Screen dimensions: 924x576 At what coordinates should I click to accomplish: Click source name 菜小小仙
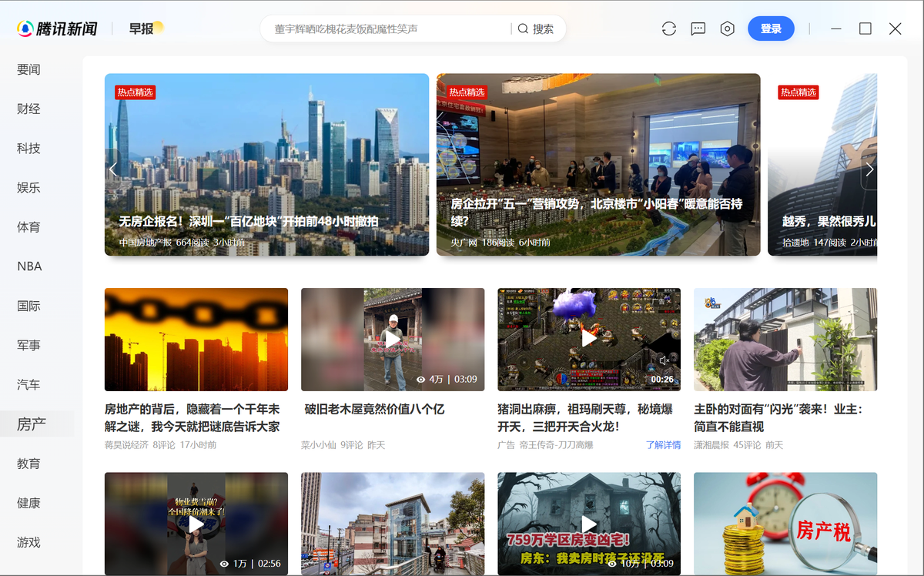(x=319, y=445)
